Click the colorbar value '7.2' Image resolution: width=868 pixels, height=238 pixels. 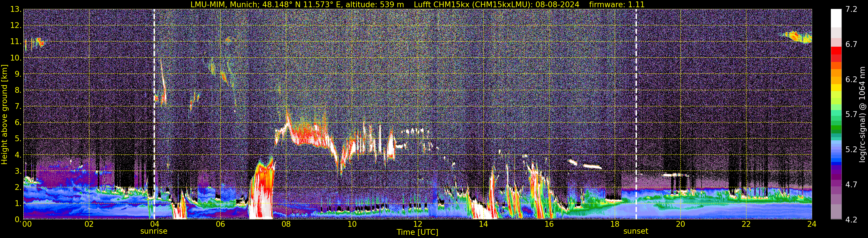point(851,10)
